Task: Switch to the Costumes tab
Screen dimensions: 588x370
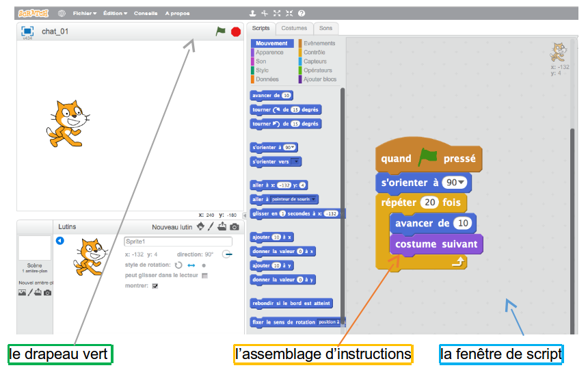Action: 294,28
